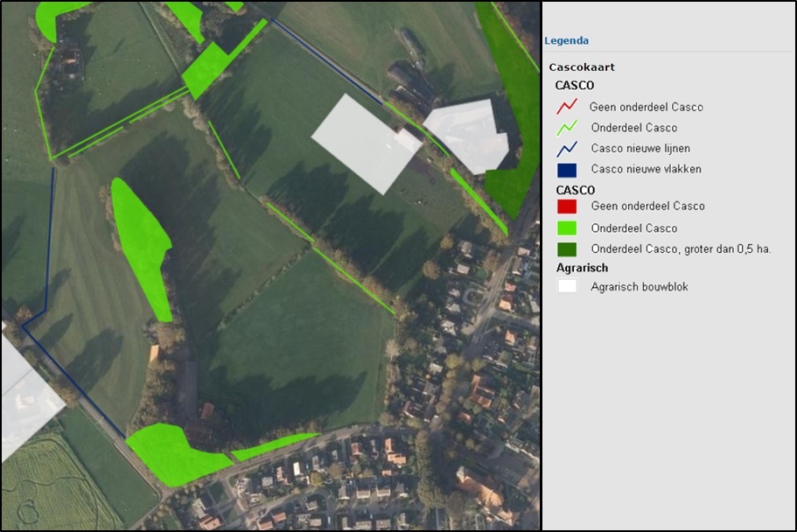Click the Legenda heading link
The height and width of the screenshot is (532, 797).
(566, 41)
